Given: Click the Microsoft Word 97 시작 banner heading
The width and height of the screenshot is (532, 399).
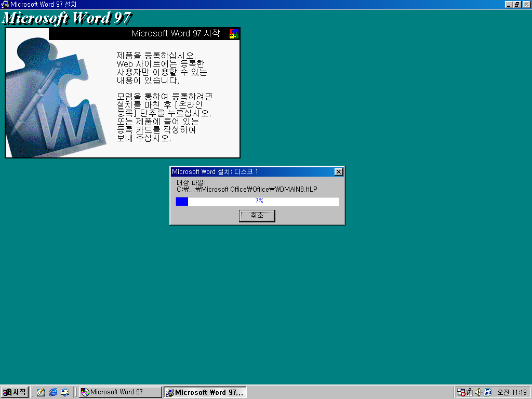Looking at the screenshot, I should [176, 33].
